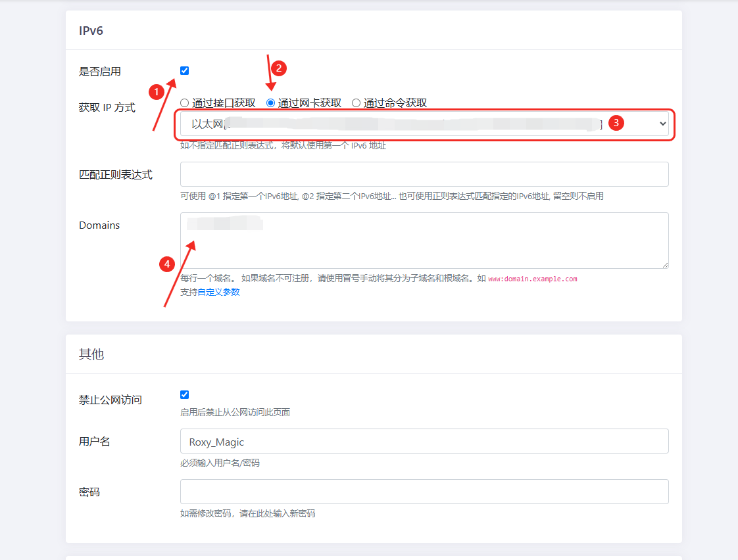Image resolution: width=738 pixels, height=560 pixels.
Task: Click the 其他 section heading
Action: point(91,354)
